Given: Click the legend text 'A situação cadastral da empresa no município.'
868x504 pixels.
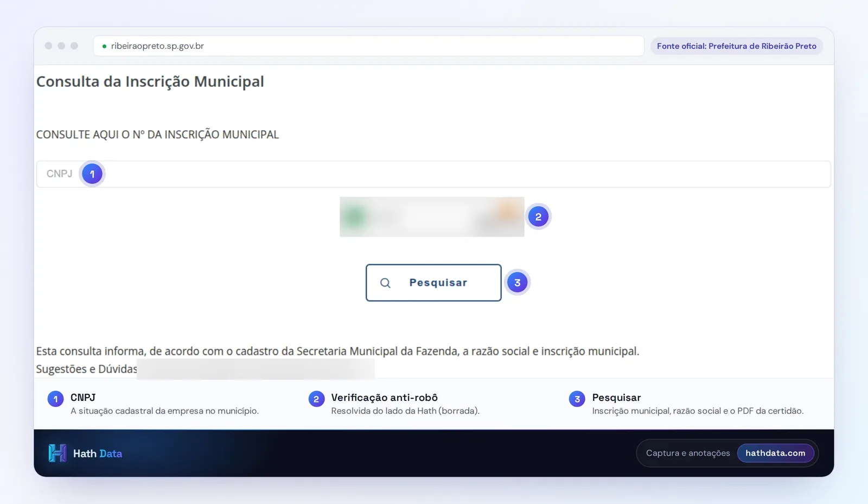Looking at the screenshot, I should [x=164, y=411].
